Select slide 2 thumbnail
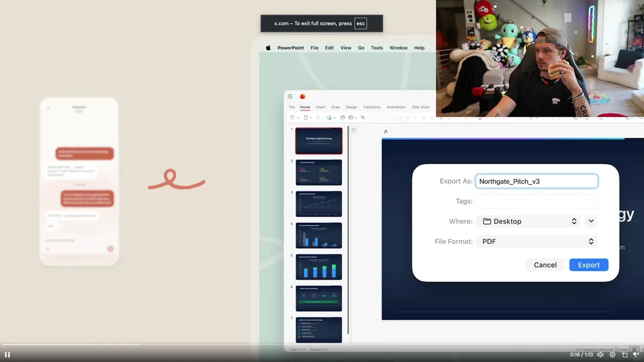The width and height of the screenshot is (644, 362). click(x=318, y=172)
